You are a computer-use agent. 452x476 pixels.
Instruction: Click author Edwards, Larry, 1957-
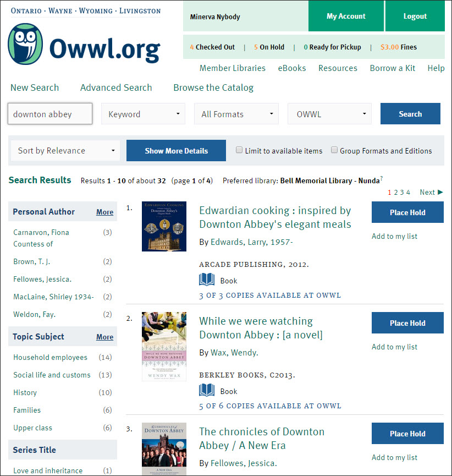click(x=251, y=242)
